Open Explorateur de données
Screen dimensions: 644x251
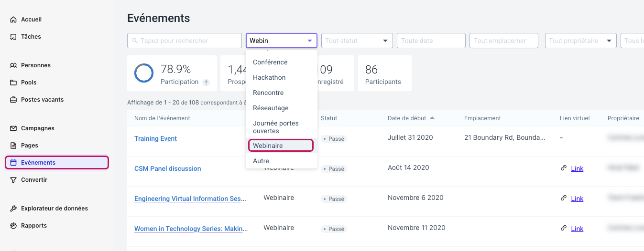[55, 209]
